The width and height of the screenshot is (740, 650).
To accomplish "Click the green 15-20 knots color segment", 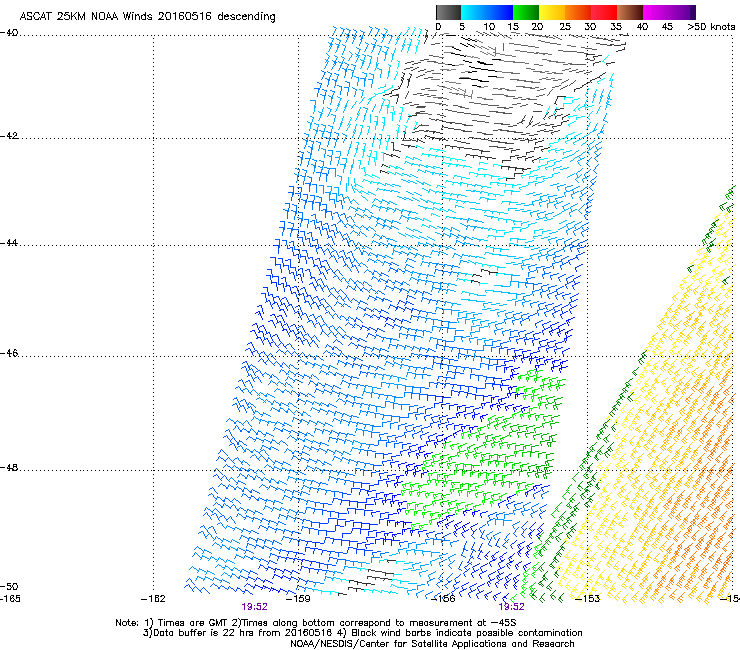I will (526, 12).
